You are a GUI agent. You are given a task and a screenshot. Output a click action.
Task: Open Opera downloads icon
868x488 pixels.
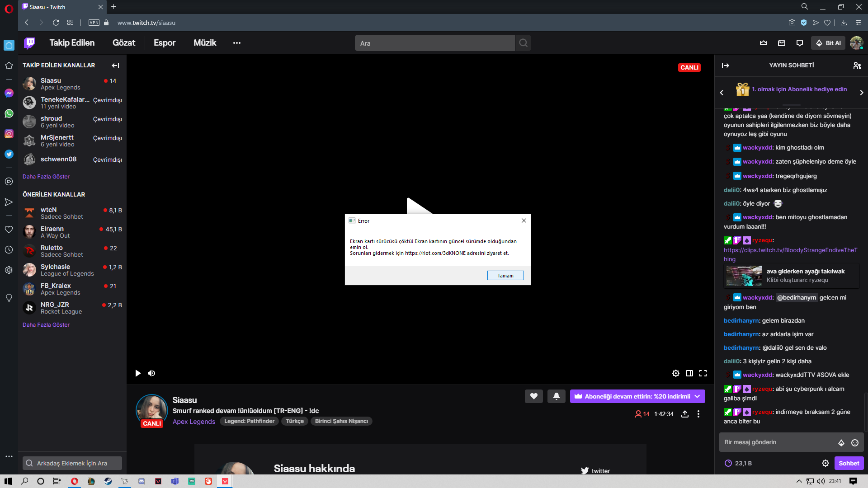[844, 23]
